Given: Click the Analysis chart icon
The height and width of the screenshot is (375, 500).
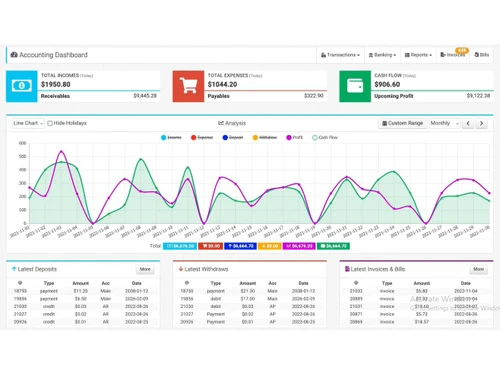Looking at the screenshot, I should click(x=221, y=123).
